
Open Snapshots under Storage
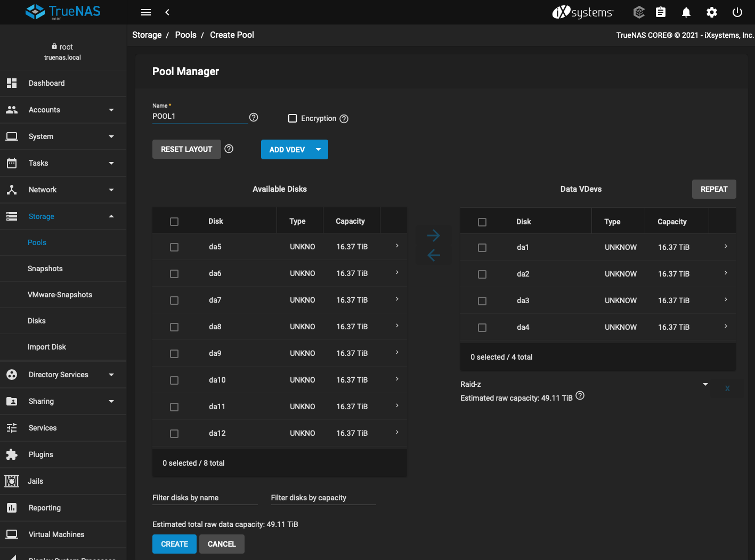coord(63,269)
